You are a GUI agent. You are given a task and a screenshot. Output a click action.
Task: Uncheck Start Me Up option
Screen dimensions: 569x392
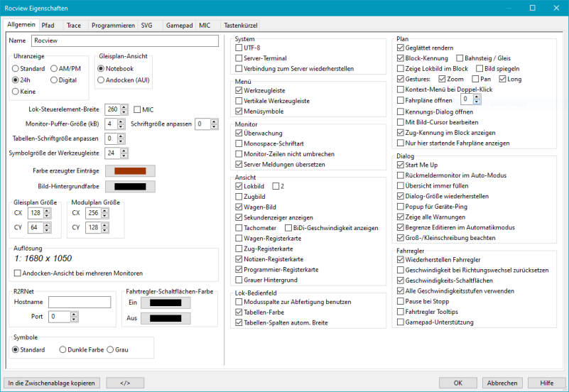click(401, 165)
